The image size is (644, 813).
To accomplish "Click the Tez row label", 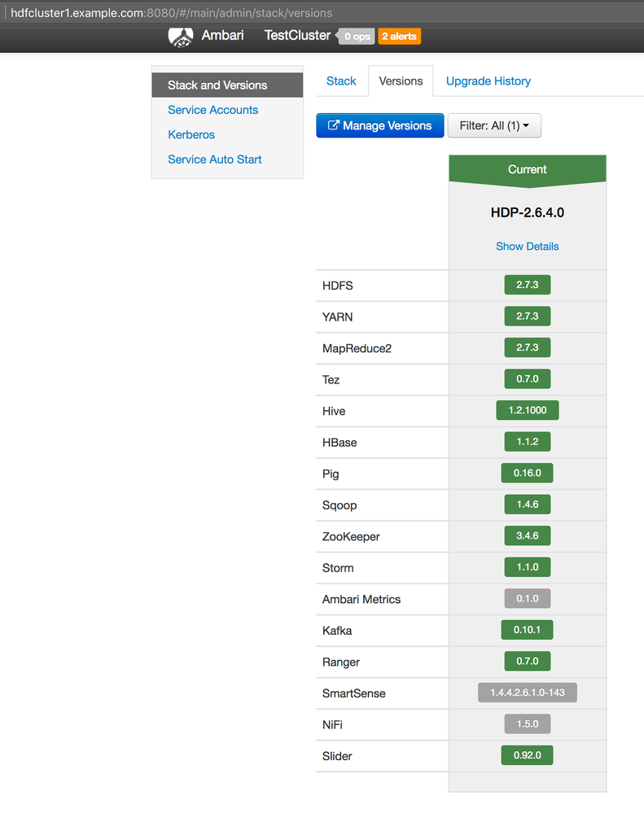I will [331, 379].
